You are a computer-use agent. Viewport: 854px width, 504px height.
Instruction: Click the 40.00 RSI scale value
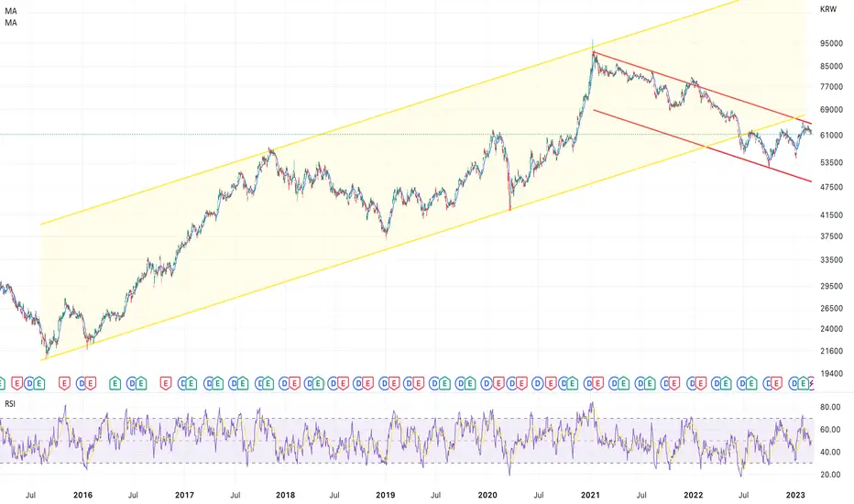coord(830,452)
